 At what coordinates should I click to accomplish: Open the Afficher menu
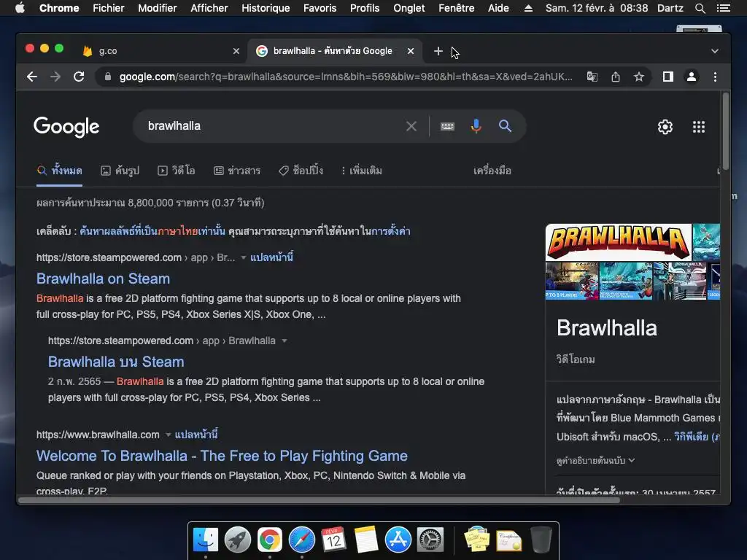(x=209, y=8)
